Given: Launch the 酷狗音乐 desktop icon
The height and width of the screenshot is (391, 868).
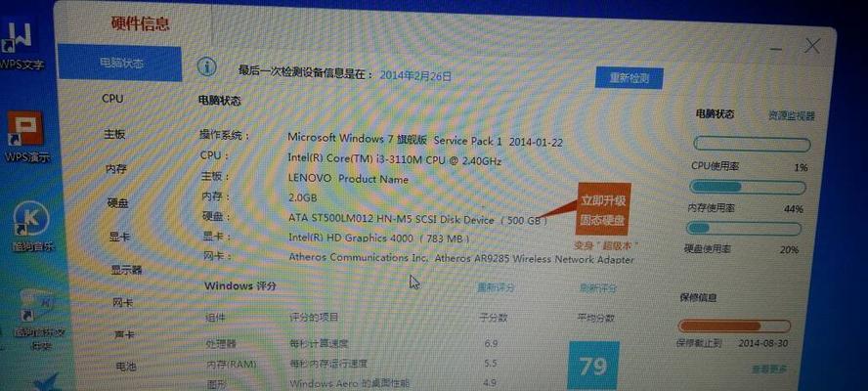Looking at the screenshot, I should pyautogui.click(x=32, y=227).
